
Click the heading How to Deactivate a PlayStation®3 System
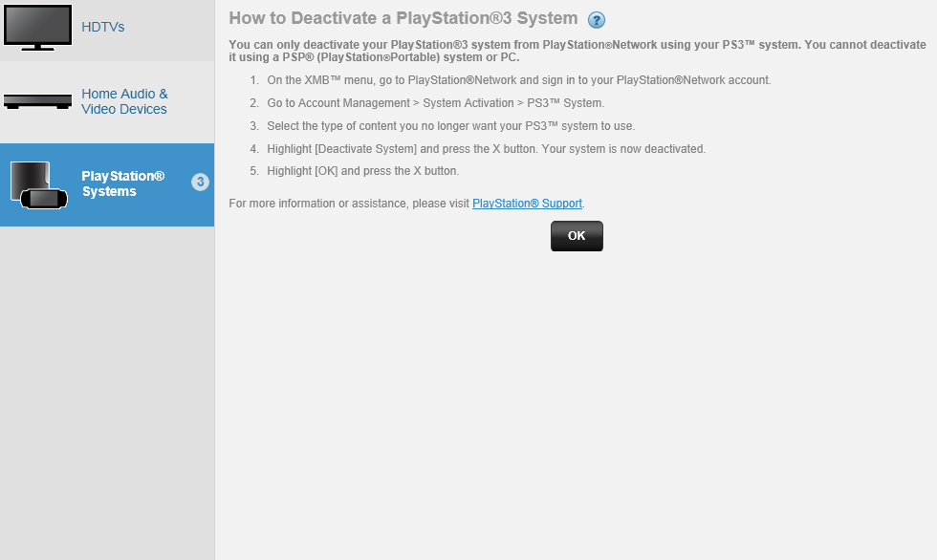click(x=403, y=18)
